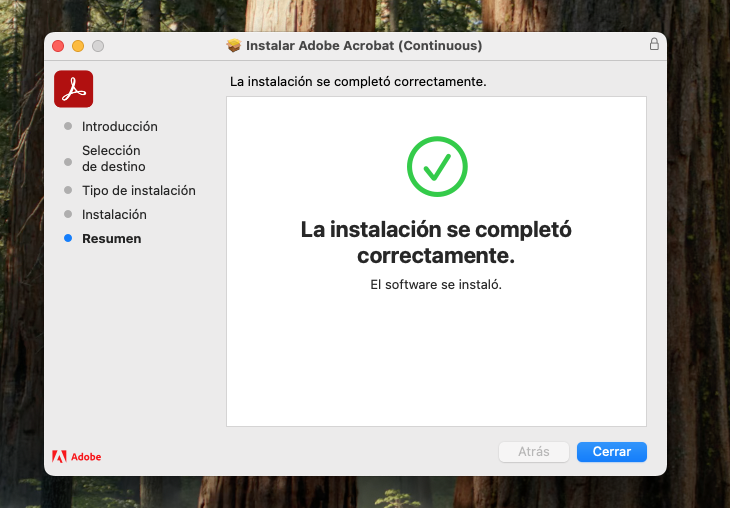Click the gray bullet next to Introducción

pyautogui.click(x=68, y=126)
